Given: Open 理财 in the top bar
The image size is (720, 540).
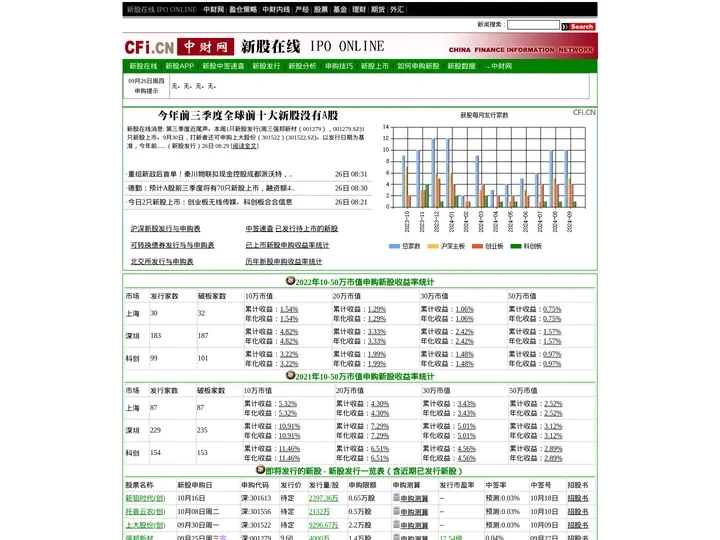Looking at the screenshot, I should (359, 9).
